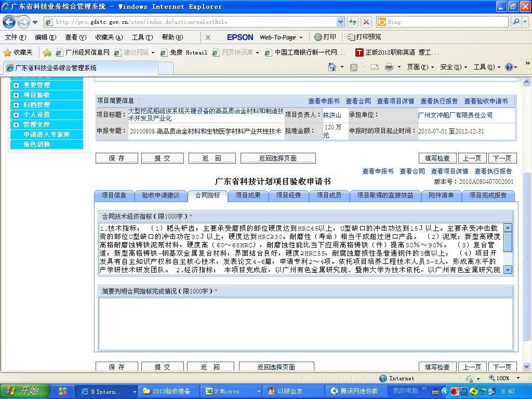
Task: Open the 编辑(E) menu
Action: pyautogui.click(x=46, y=37)
